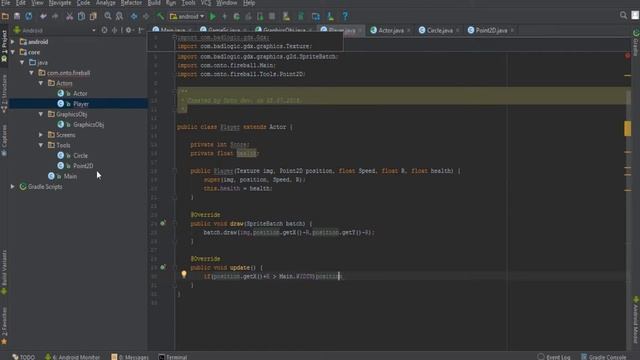Open the Terminal tool window

tap(173, 357)
